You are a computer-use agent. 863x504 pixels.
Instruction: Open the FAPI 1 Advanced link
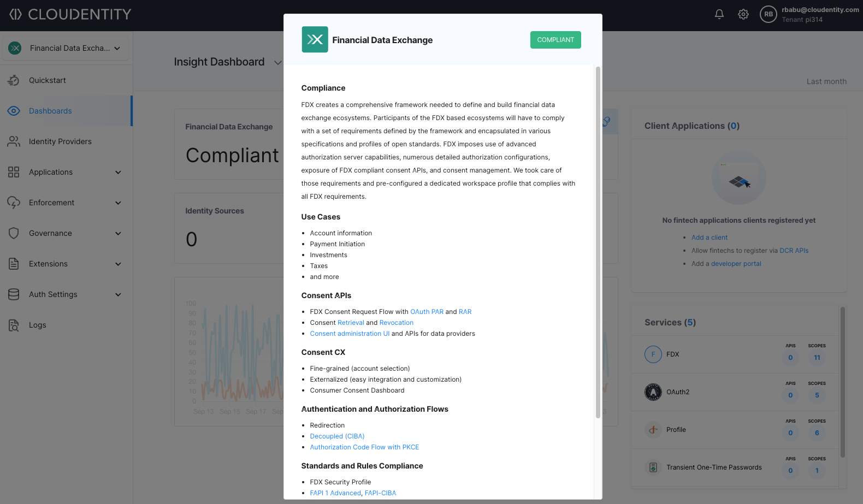point(335,493)
